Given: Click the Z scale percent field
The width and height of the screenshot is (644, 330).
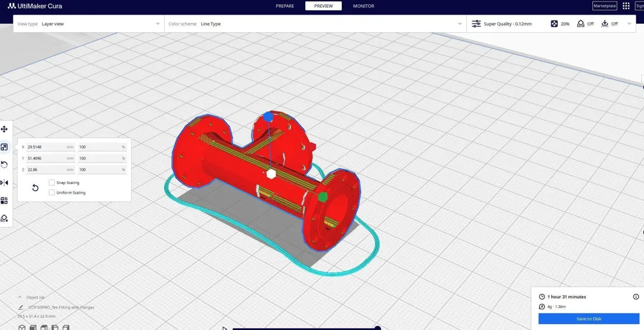Looking at the screenshot, I should (x=102, y=170).
